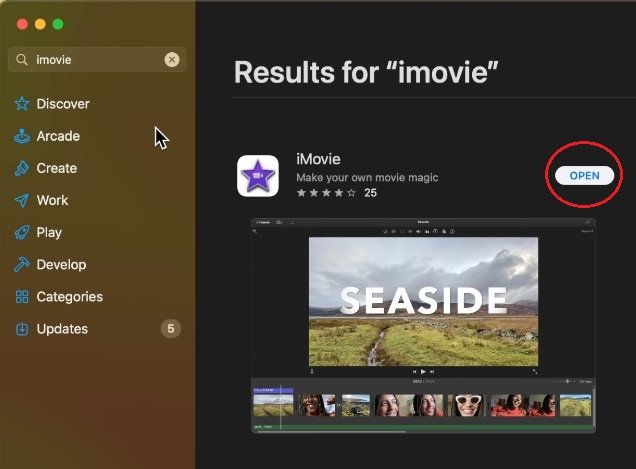This screenshot has width=636, height=469.
Task: Clear the imovie search text
Action: 172,60
